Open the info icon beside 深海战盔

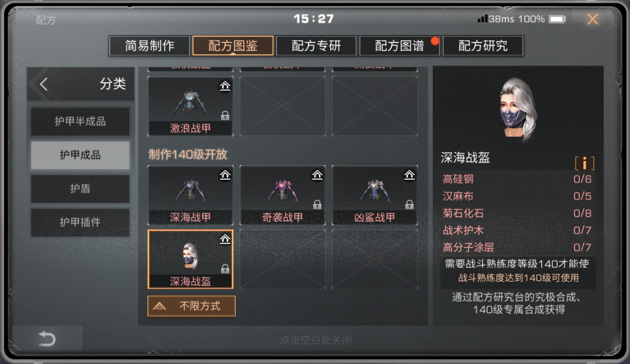click(584, 163)
